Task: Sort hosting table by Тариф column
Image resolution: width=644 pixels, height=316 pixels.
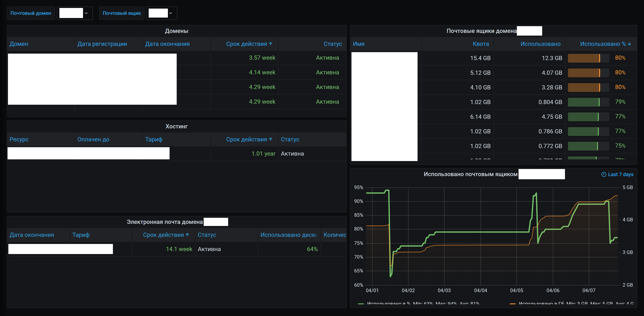Action: (x=153, y=139)
